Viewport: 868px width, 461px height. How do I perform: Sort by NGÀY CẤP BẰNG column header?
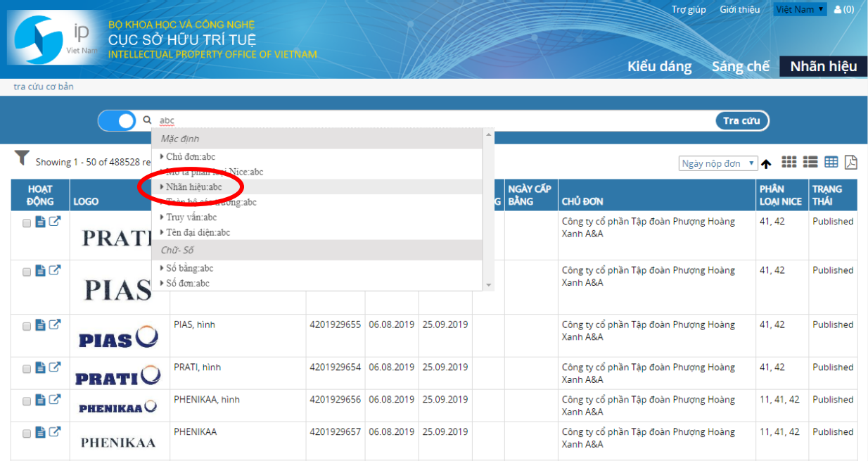pos(530,195)
